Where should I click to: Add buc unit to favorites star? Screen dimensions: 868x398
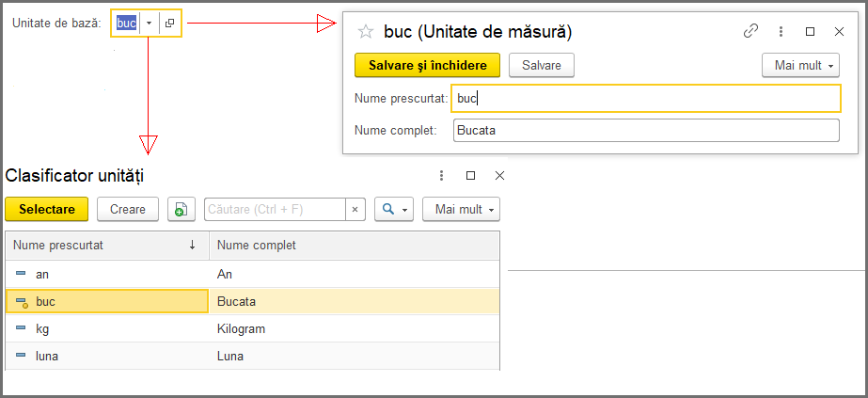[x=366, y=32]
